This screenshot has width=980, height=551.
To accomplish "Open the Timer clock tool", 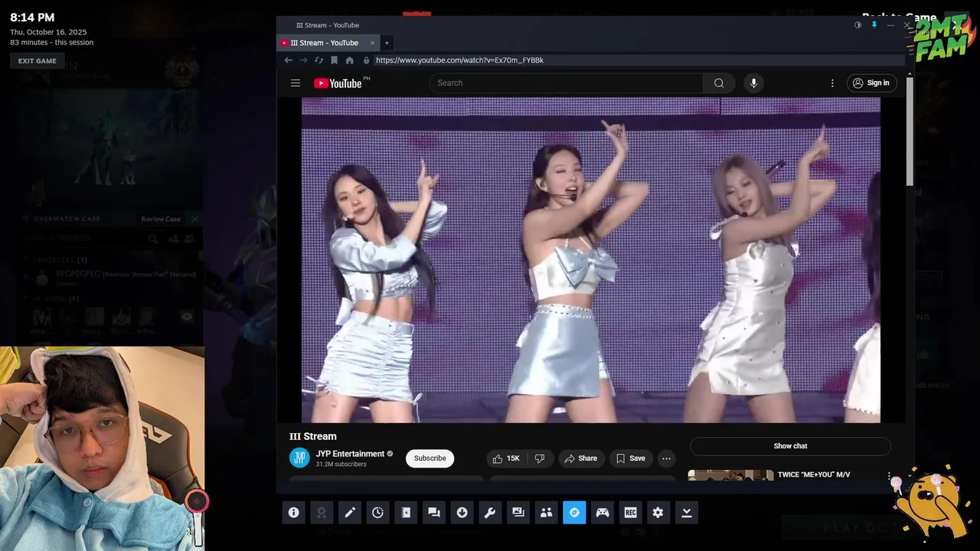I will click(377, 513).
